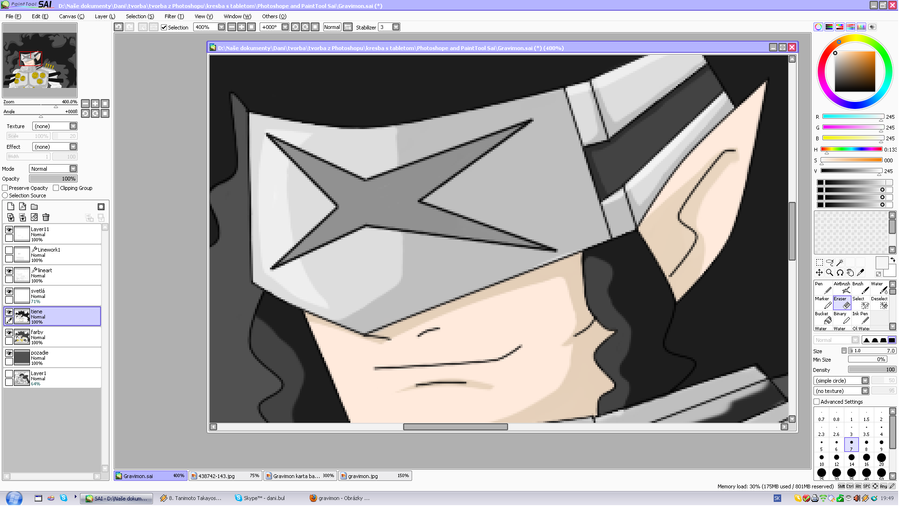This screenshot has width=900, height=507.
Task: Select the Selection Source radio button
Action: tap(5, 195)
